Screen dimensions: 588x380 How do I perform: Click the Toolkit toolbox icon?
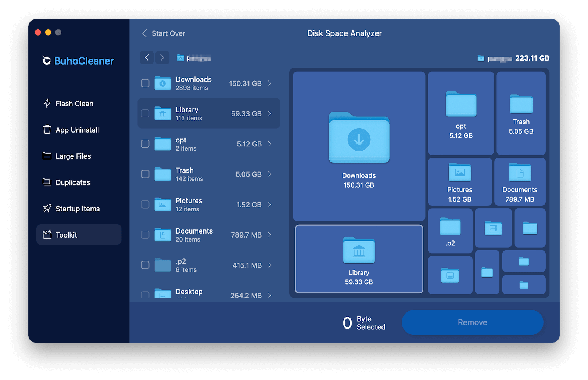coord(47,234)
